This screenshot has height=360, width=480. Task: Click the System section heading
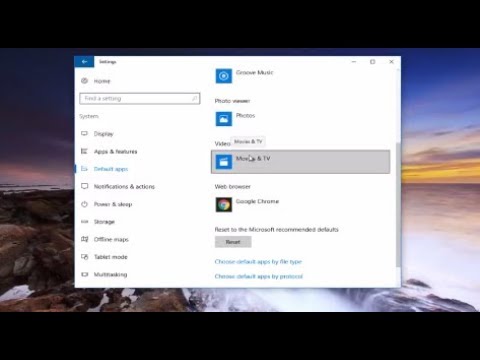click(x=89, y=116)
